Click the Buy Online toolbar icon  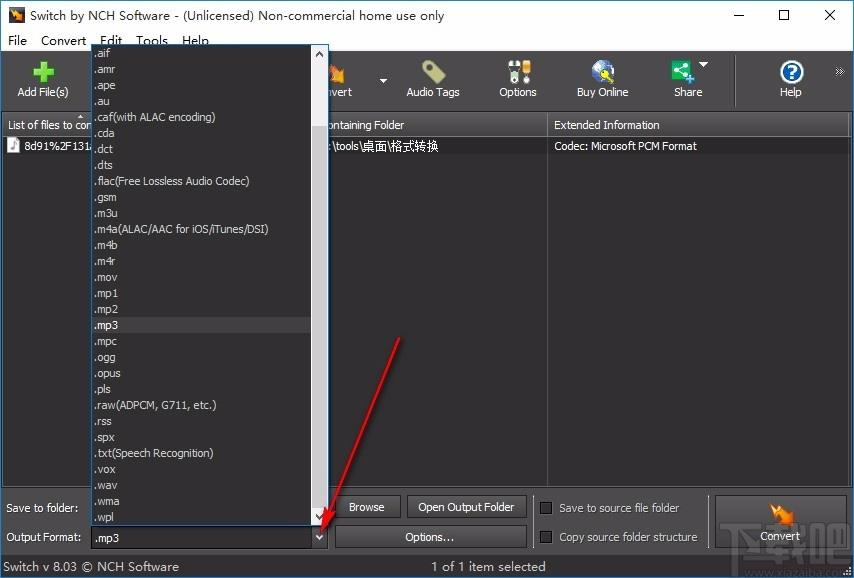[602, 72]
